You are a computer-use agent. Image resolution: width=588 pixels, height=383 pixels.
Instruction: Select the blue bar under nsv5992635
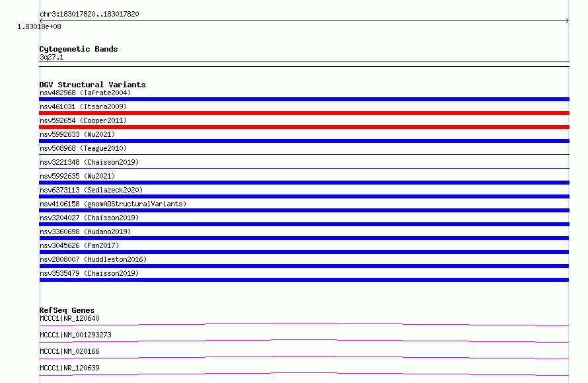click(304, 183)
